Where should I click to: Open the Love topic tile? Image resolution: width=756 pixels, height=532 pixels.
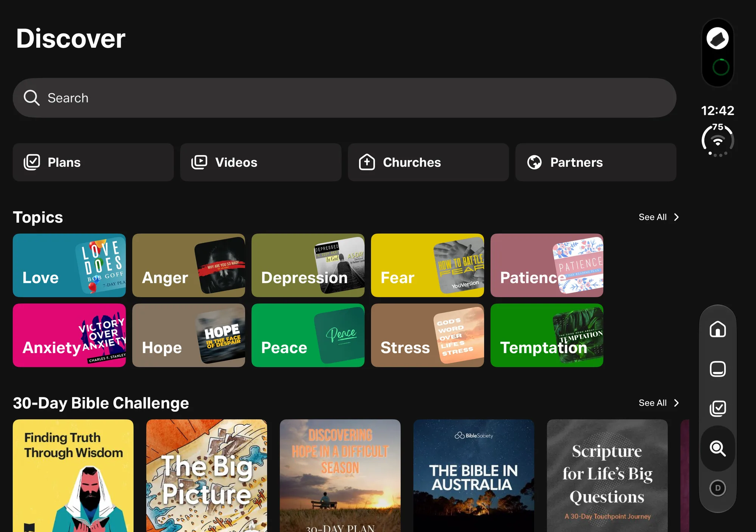[69, 265]
